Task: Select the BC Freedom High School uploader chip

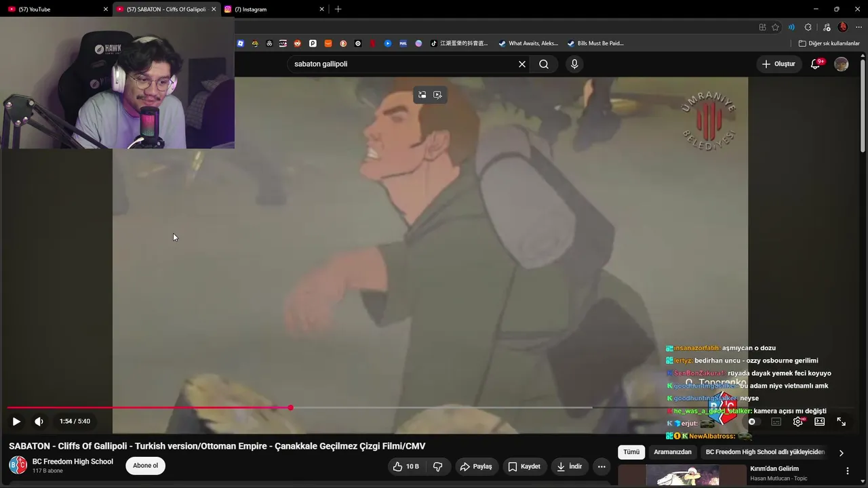Action: coord(765,452)
